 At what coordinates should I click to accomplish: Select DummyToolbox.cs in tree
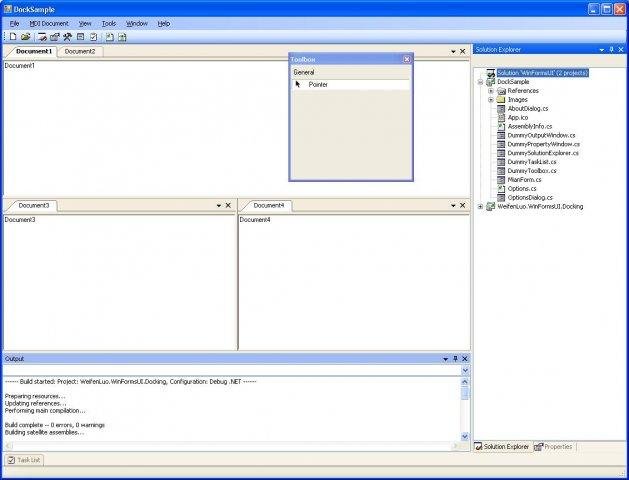pyautogui.click(x=532, y=171)
